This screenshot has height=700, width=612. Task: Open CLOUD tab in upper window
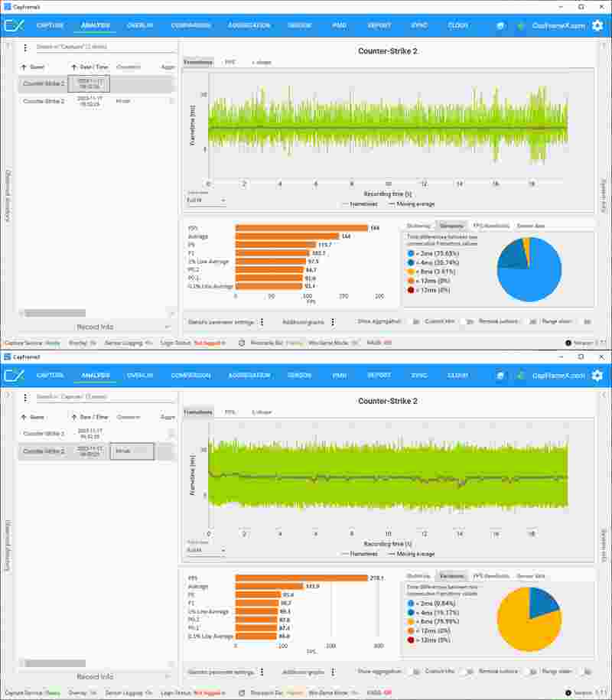click(x=458, y=25)
